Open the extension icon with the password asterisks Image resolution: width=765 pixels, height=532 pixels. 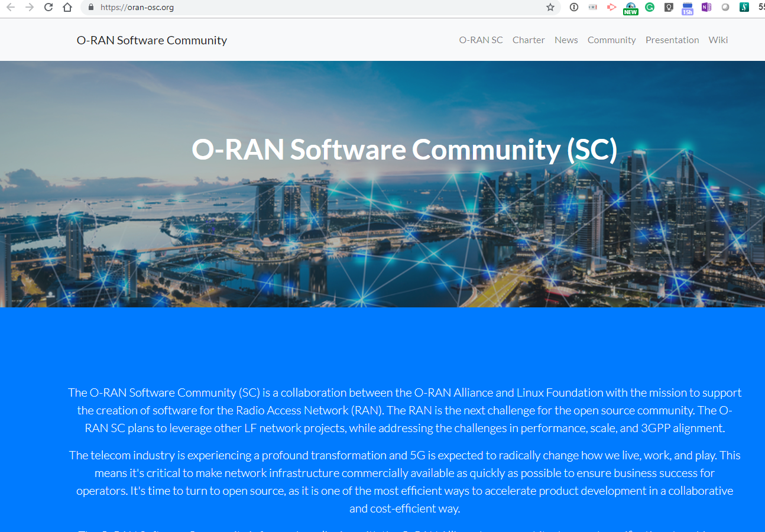593,7
